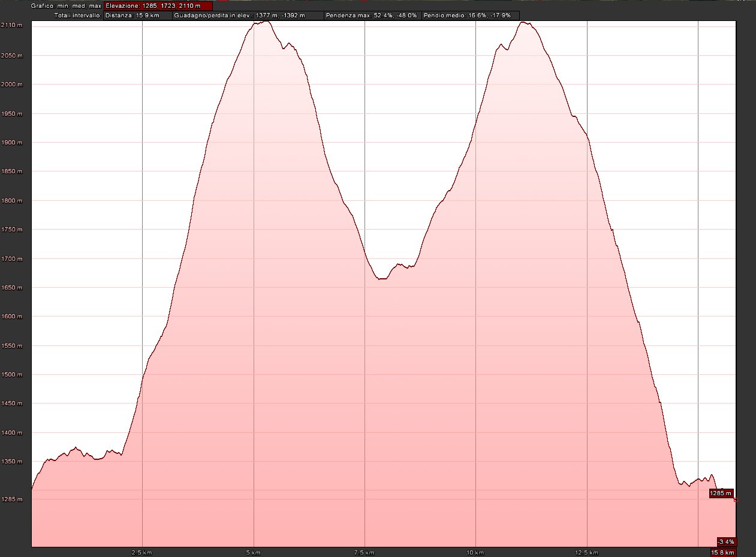Screen dimensions: 756x557
Task: Click the Elevazione min/med/max readout
Action: coord(158,6)
